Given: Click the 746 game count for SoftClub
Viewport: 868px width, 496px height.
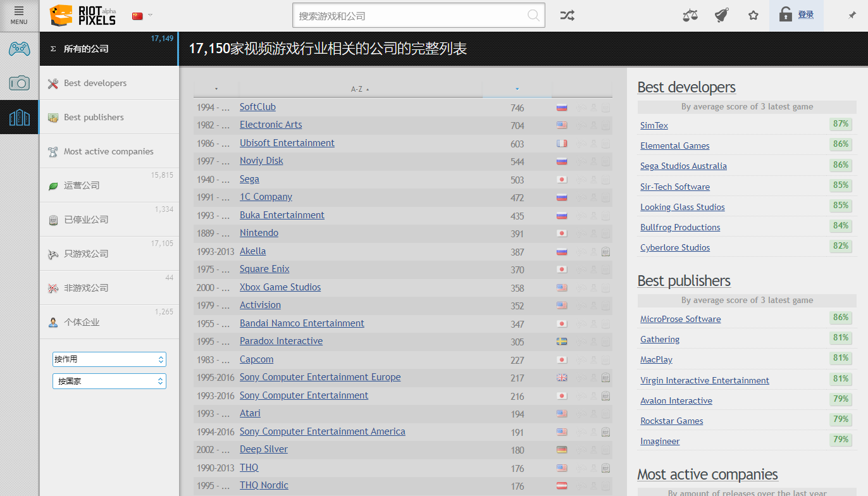Looking at the screenshot, I should (518, 108).
